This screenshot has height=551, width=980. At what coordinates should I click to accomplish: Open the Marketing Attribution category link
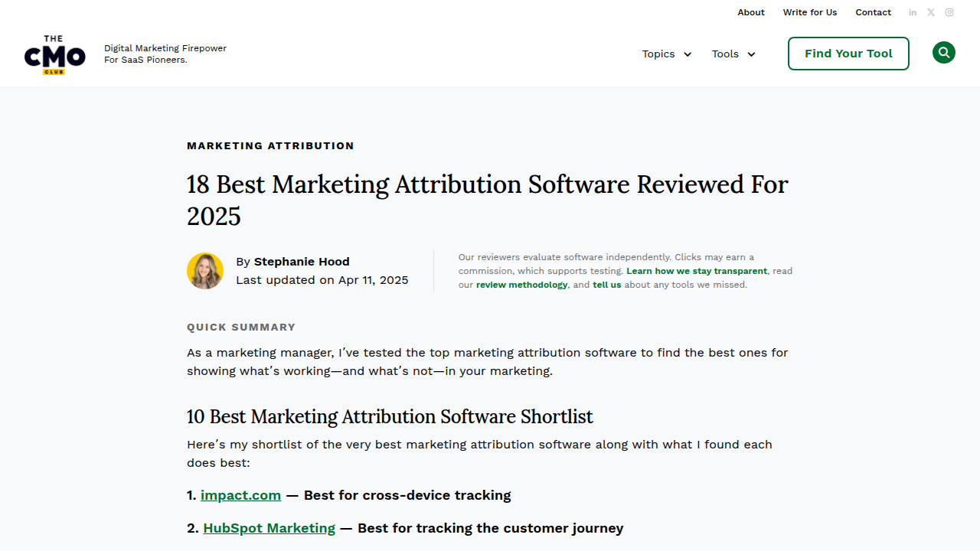pyautogui.click(x=270, y=145)
